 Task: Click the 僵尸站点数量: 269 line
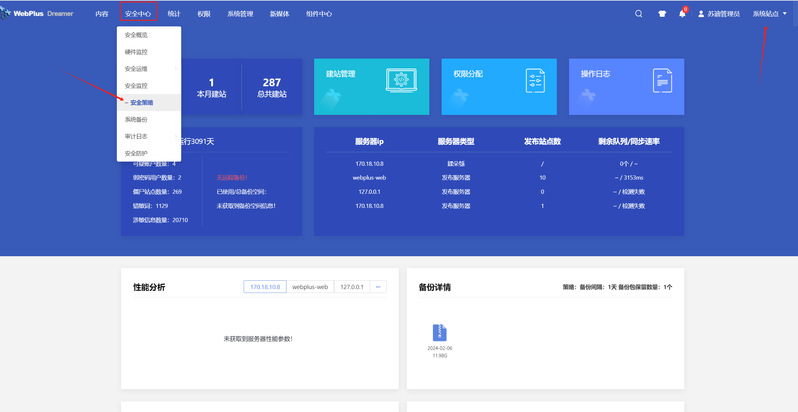(157, 192)
